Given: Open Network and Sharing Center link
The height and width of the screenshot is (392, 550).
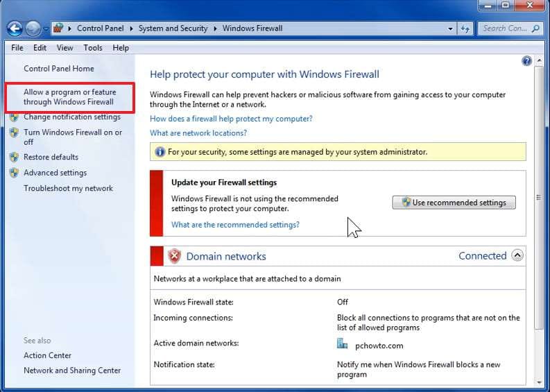Looking at the screenshot, I should 72,370.
